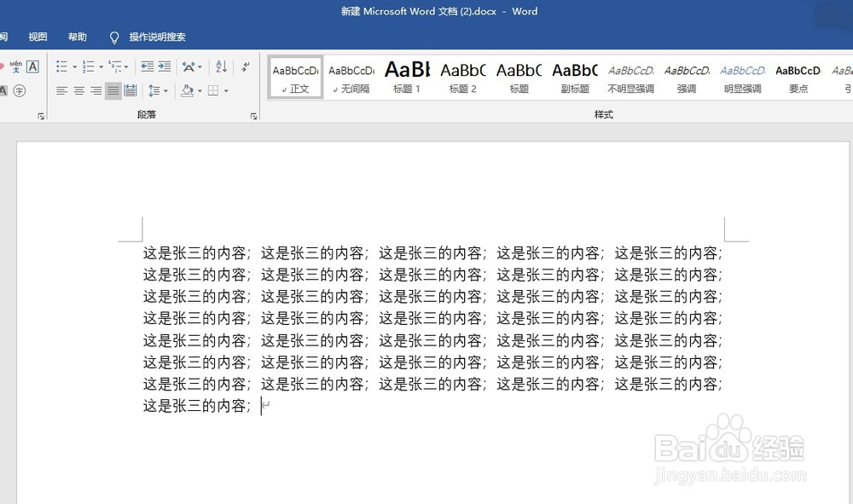
Task: Apply center text alignment
Action: pos(78,91)
